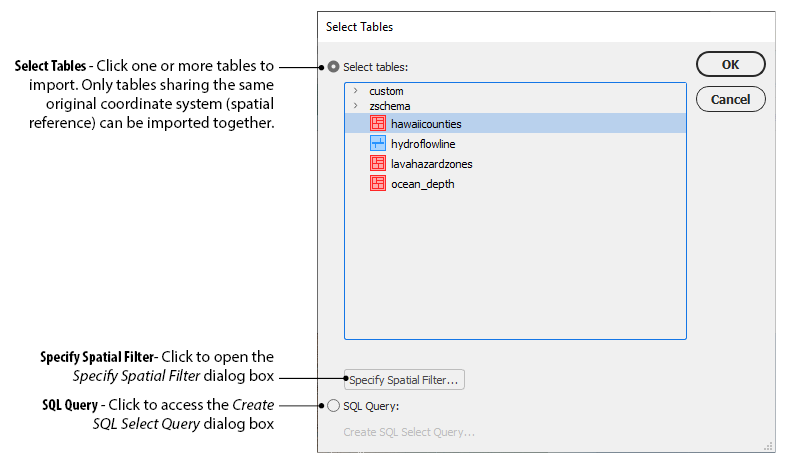Dismiss dialog with Cancel button
Screen dimensions: 786x463
tap(730, 99)
